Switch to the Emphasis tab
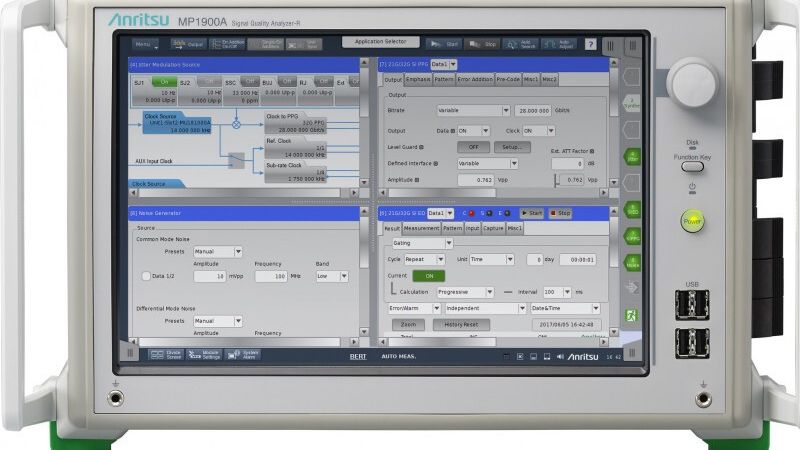Screen dimensions: 800x450 pos(418,79)
